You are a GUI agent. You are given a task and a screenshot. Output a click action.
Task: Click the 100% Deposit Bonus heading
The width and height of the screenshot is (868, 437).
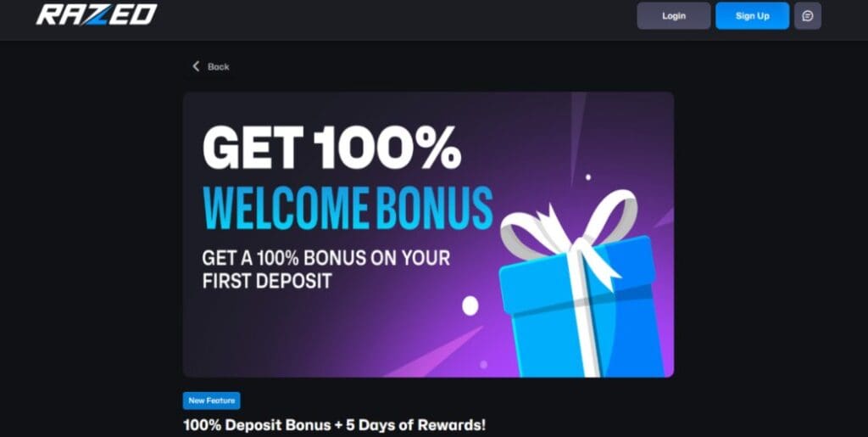coord(334,425)
